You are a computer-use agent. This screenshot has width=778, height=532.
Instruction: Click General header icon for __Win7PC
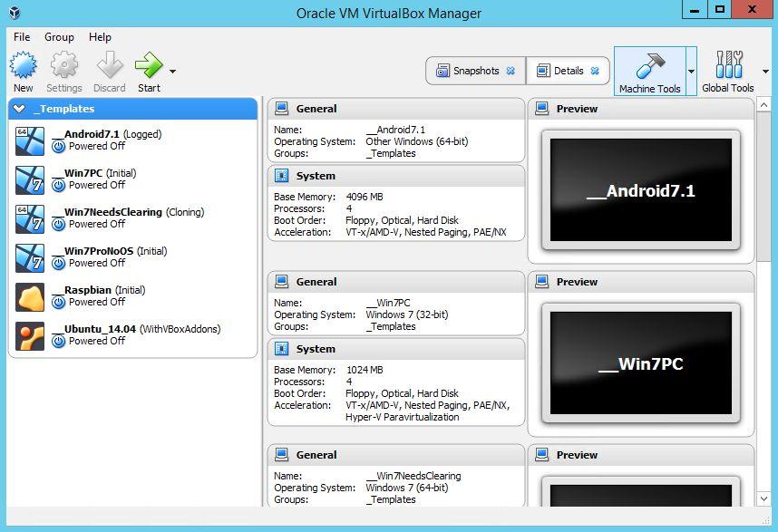coord(281,281)
